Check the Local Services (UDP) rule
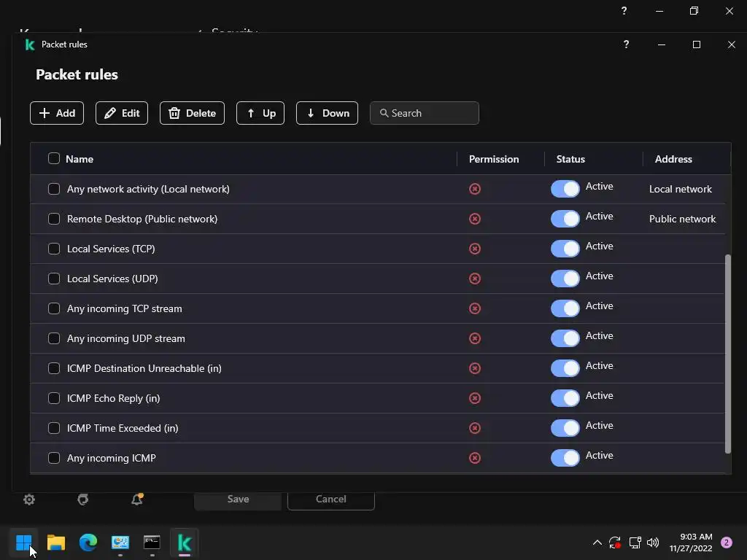747x560 pixels. (x=54, y=279)
